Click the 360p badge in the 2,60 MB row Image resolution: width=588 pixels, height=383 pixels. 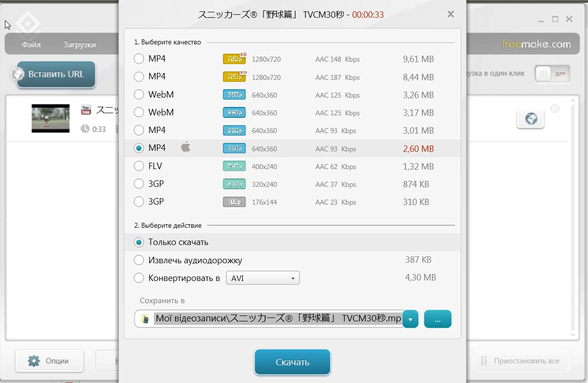(x=234, y=148)
